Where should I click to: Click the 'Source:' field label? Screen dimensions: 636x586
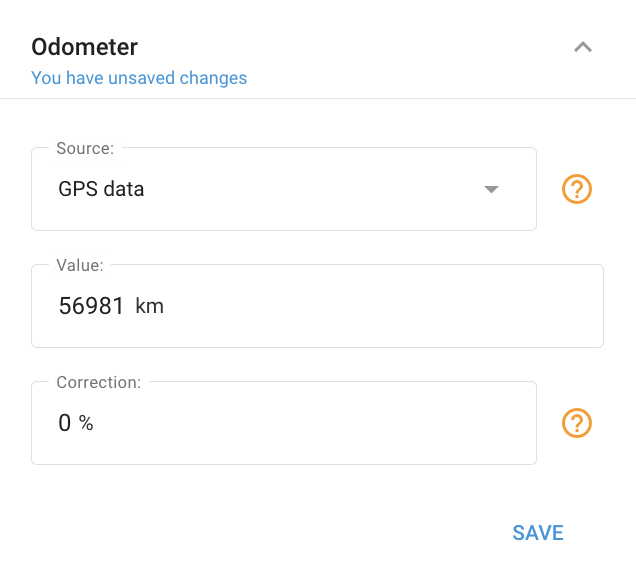(x=85, y=148)
